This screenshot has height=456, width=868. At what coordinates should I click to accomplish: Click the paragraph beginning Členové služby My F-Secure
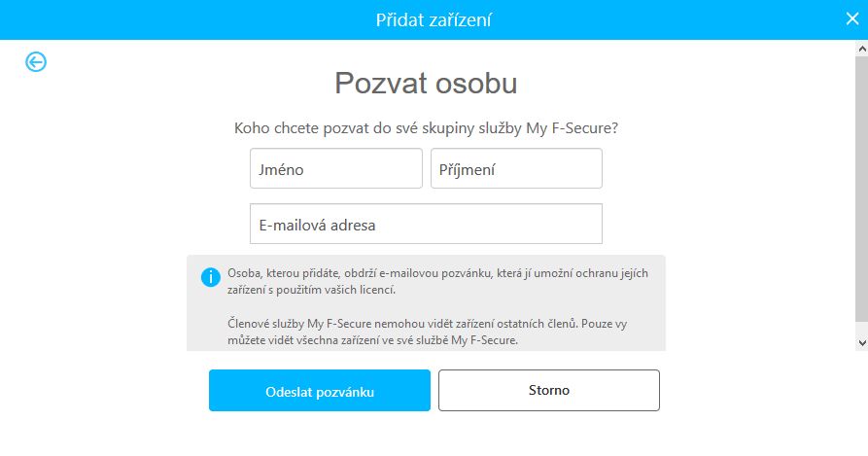[427, 332]
